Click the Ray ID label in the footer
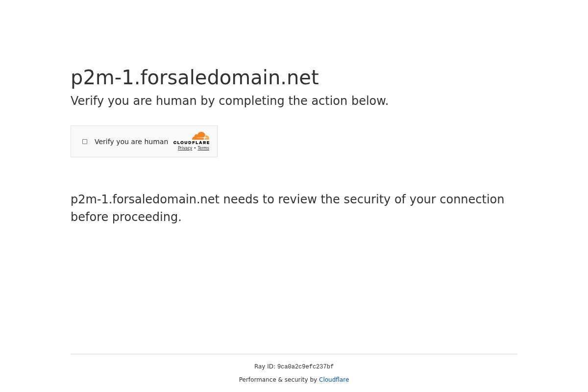 point(265,367)
